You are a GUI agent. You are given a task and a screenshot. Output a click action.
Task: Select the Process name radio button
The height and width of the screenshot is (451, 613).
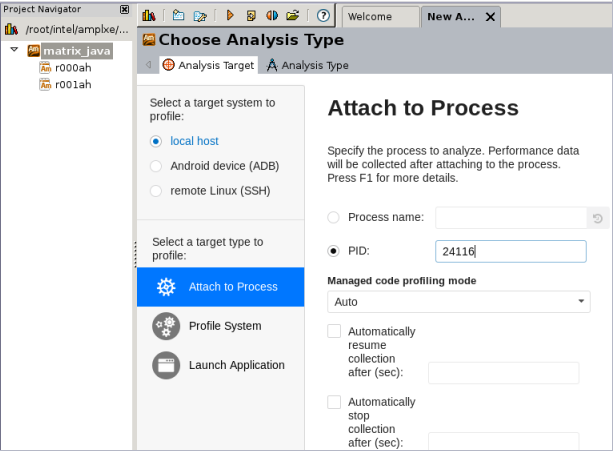pos(334,217)
